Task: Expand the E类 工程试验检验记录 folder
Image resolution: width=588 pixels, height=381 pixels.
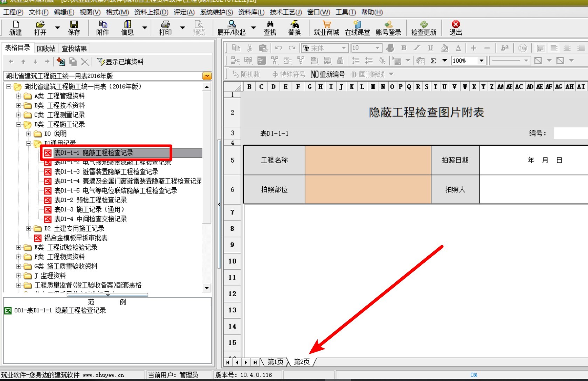Action: (x=19, y=247)
